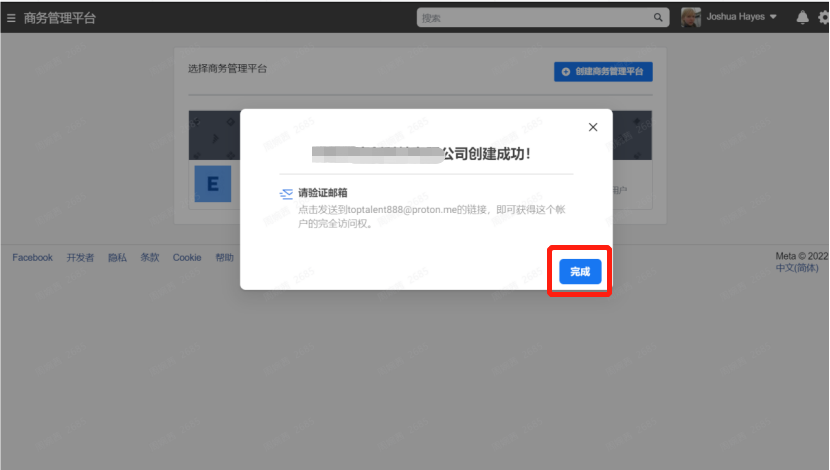Open the 条款 footer link
Screen dimensions: 830x470
(149, 258)
